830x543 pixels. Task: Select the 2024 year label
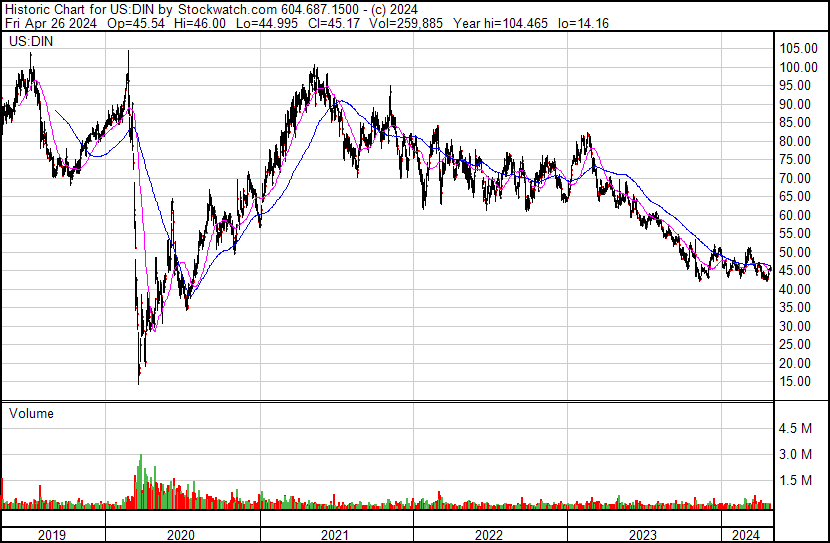click(x=746, y=535)
